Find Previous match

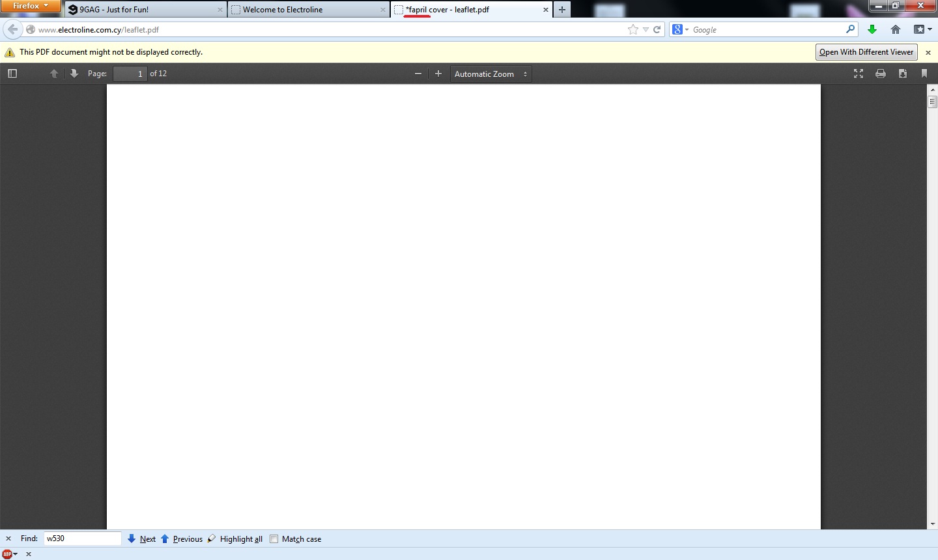click(182, 539)
